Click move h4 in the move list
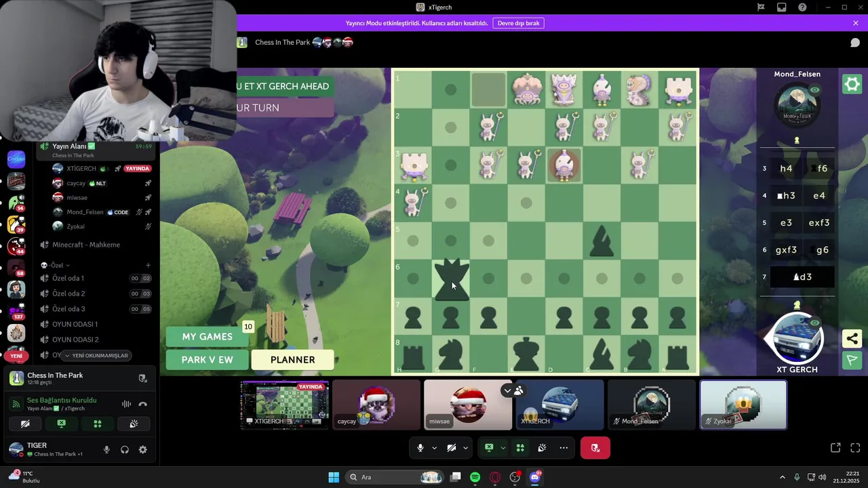The height and width of the screenshot is (488, 868). coord(786,169)
